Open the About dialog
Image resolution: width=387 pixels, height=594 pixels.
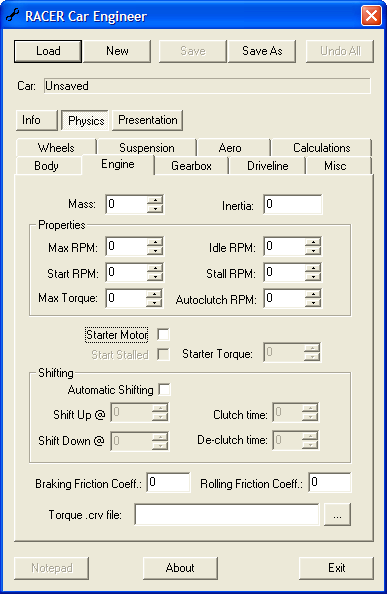(x=180, y=568)
